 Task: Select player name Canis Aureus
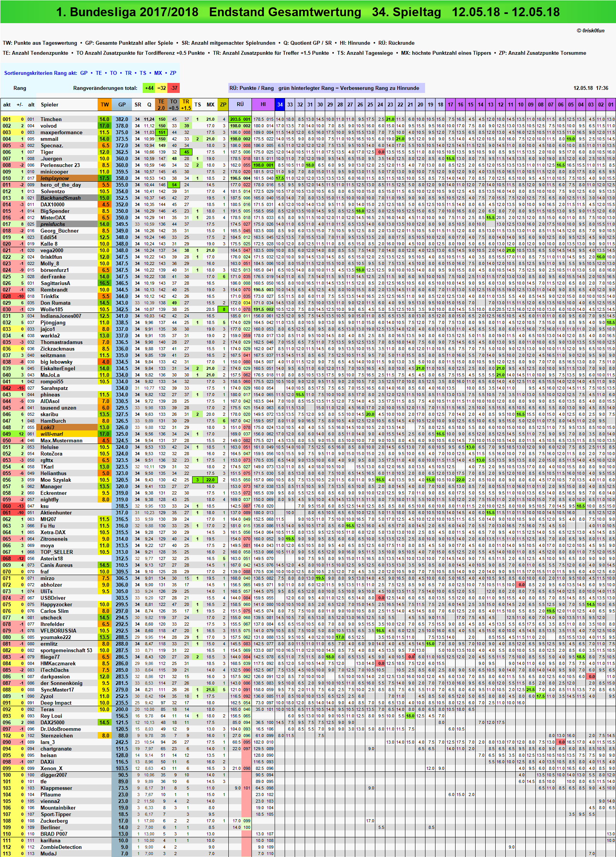56,565
